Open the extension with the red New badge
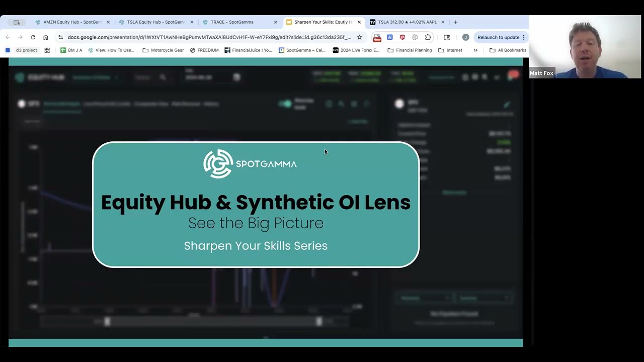This screenshot has height=362, width=644. coord(377,38)
